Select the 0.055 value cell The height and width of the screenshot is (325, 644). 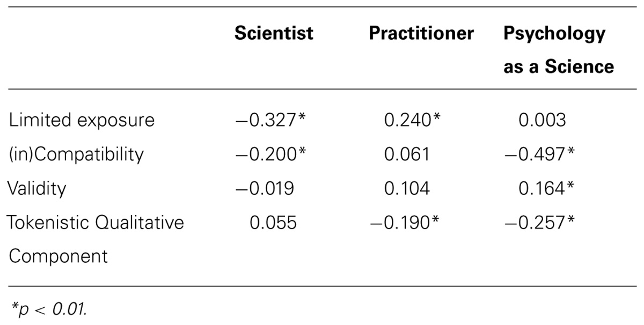[273, 222]
